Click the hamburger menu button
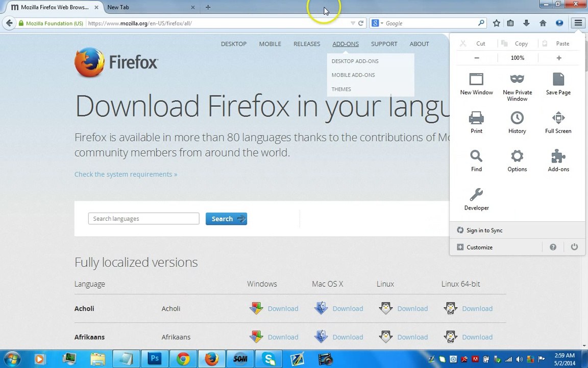Image resolution: width=588 pixels, height=368 pixels. [x=578, y=23]
